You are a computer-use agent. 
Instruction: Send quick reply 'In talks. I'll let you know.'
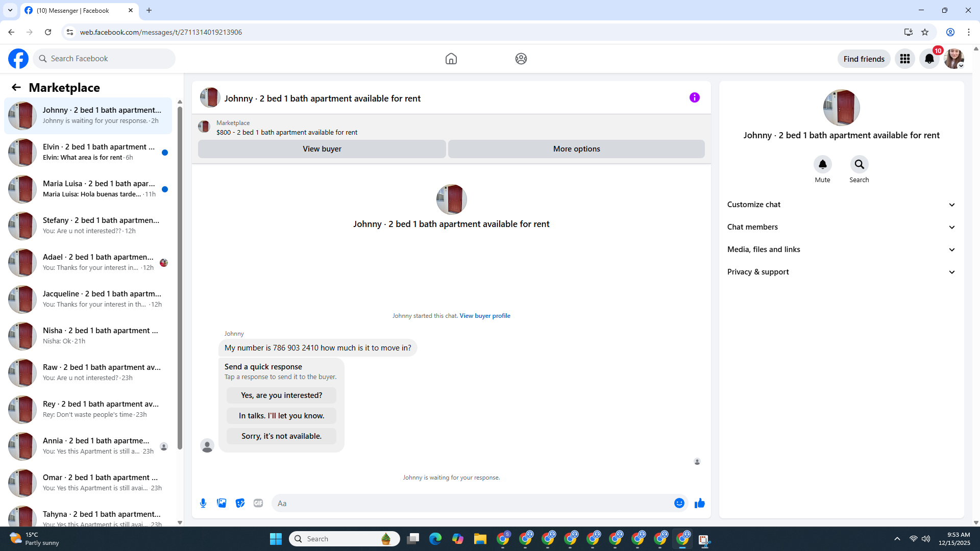tap(282, 416)
